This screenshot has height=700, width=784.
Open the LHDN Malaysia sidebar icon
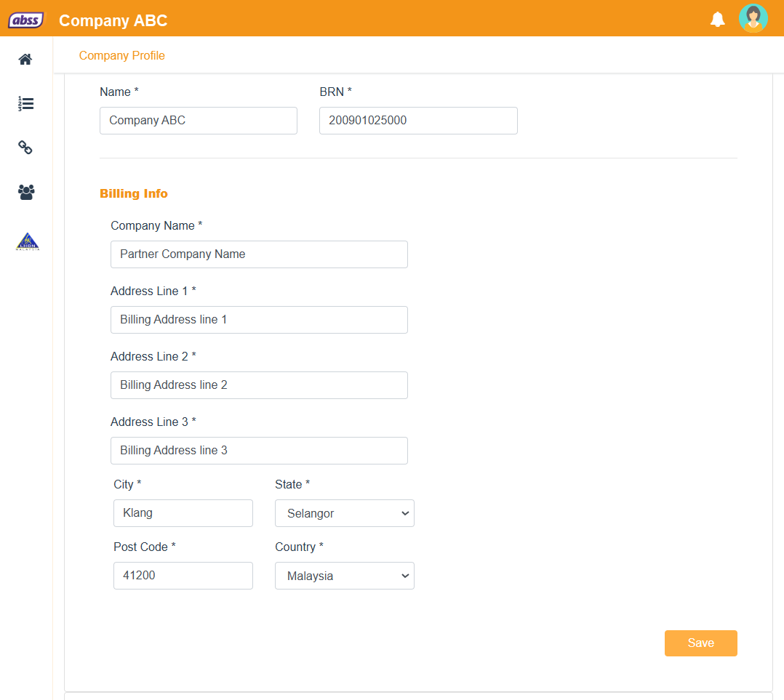click(x=27, y=242)
